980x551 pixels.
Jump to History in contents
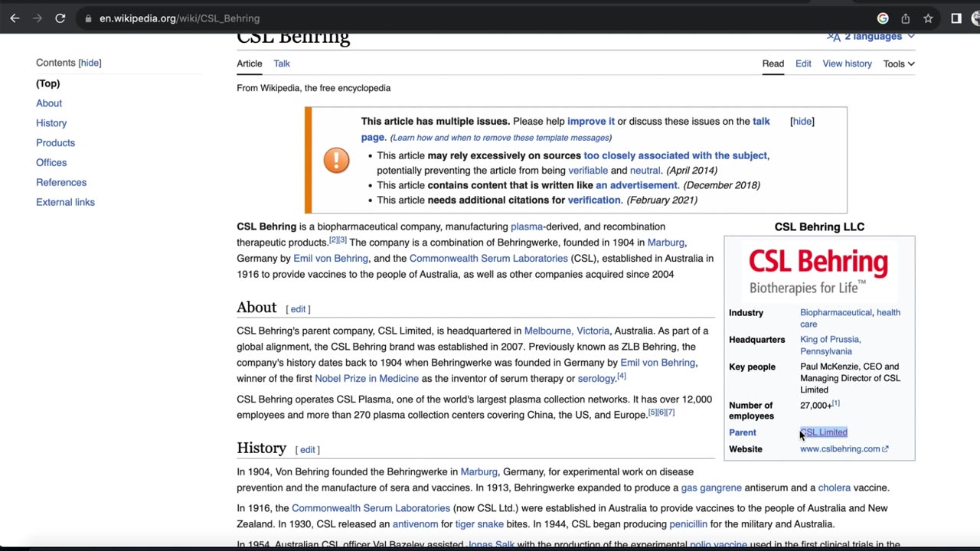click(x=51, y=123)
